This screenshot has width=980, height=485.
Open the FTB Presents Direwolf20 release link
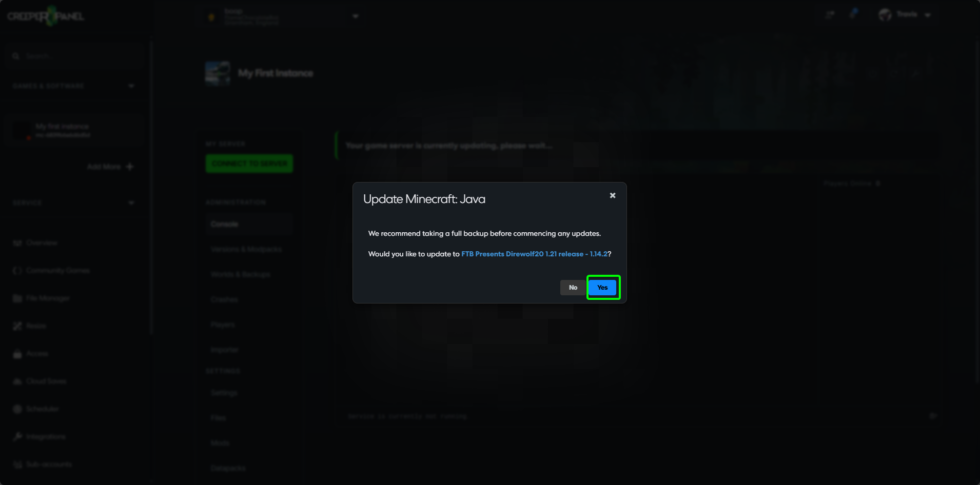click(x=534, y=254)
